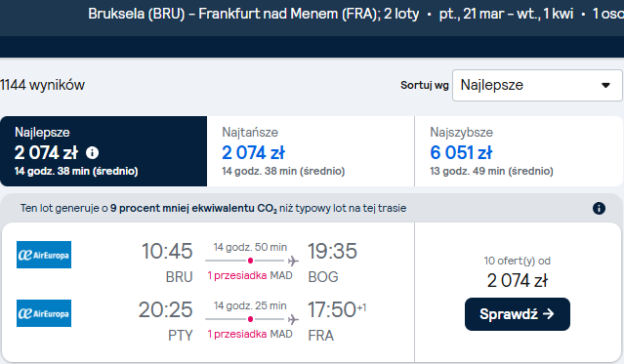
Task: Click the outbound flight plane icon
Action: point(293,261)
